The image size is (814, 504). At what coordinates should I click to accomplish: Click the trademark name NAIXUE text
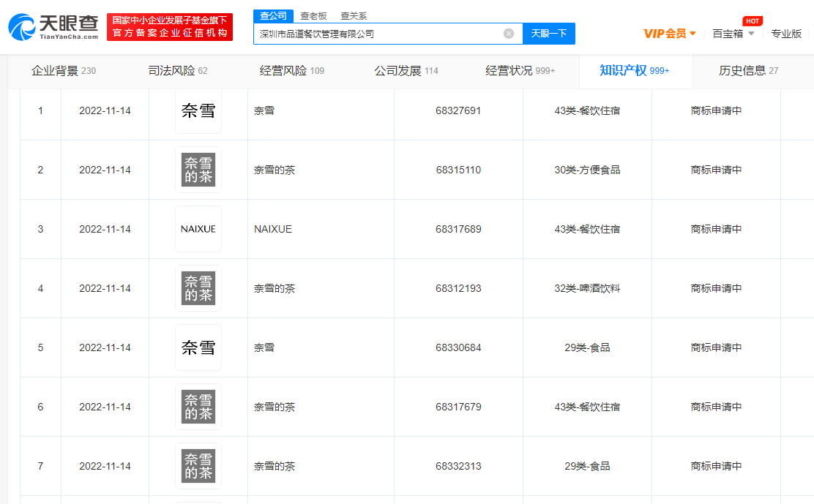pos(273,229)
